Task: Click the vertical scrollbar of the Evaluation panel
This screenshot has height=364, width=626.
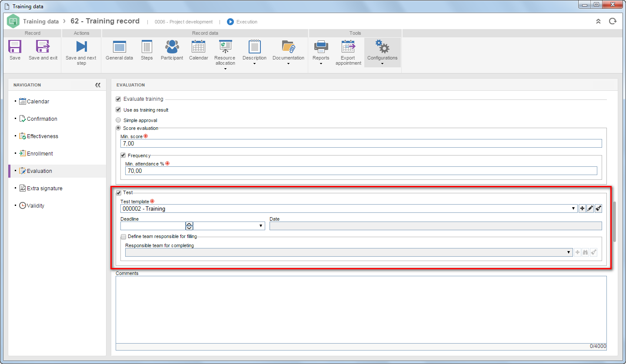Action: [615, 222]
